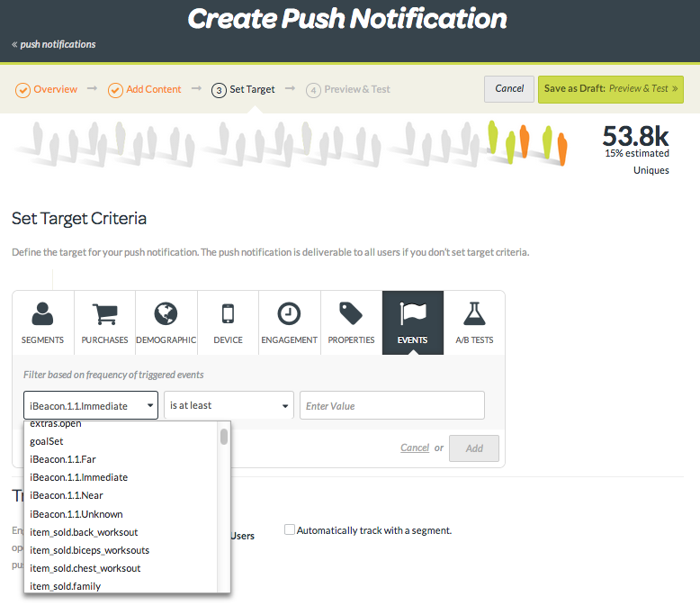Choose the Demographic globe icon
This screenshot has height=615, width=700.
tap(166, 313)
